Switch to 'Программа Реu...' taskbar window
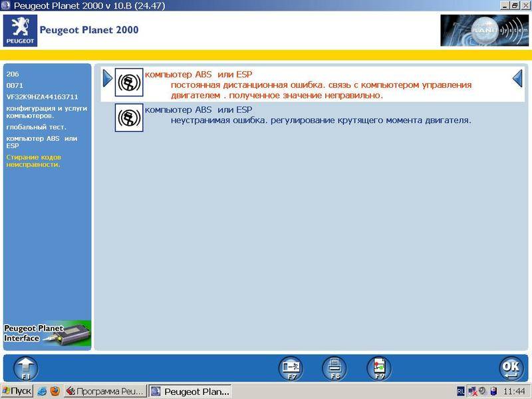532x399 pixels. pos(104,391)
